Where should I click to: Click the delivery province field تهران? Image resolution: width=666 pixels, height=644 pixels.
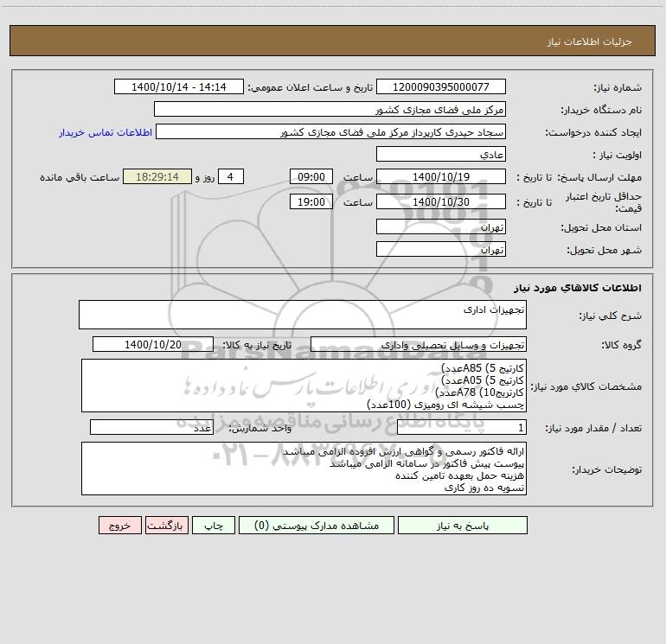tap(441, 226)
